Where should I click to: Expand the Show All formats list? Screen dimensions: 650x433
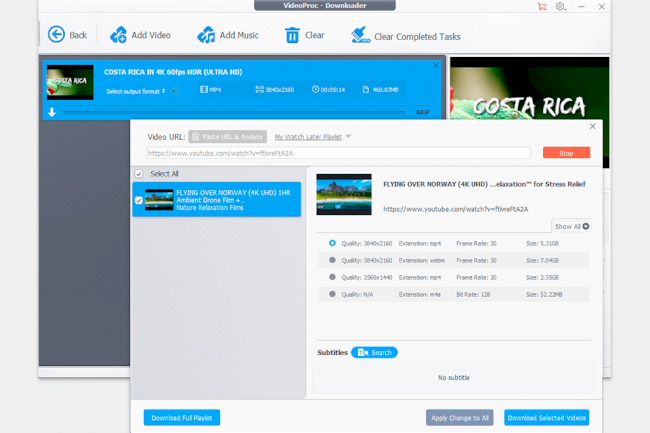[x=572, y=226]
